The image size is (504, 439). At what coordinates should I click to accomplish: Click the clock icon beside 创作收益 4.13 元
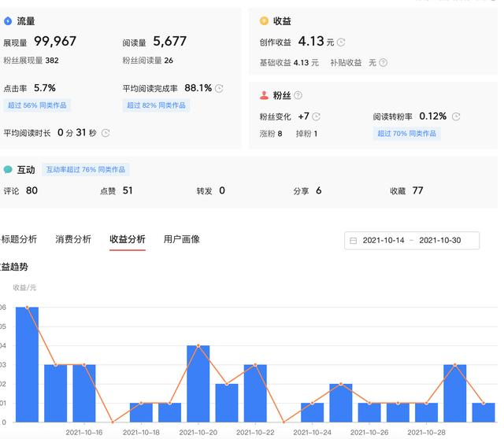click(341, 42)
